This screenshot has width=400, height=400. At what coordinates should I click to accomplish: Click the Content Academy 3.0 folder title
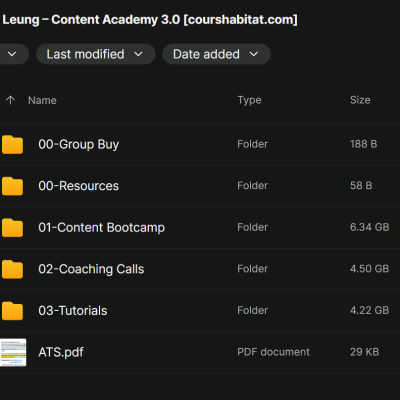[149, 20]
